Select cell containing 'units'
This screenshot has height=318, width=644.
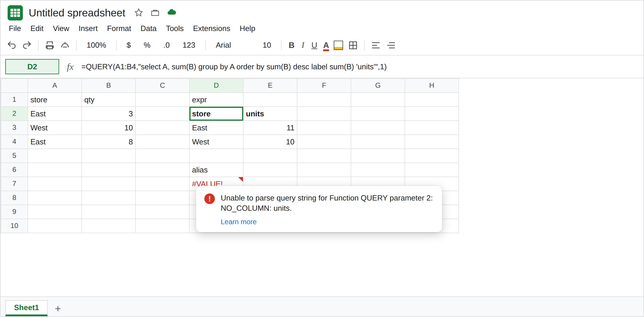coord(270,114)
